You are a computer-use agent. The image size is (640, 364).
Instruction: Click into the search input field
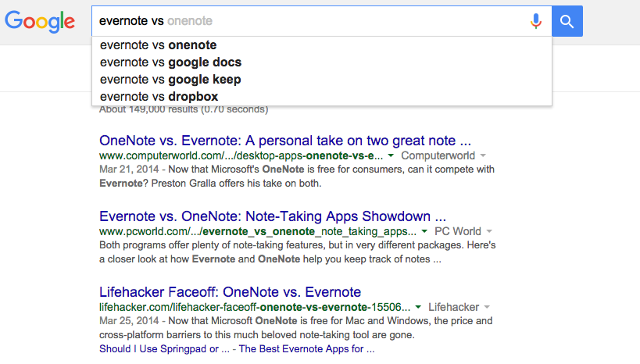pyautogui.click(x=310, y=21)
